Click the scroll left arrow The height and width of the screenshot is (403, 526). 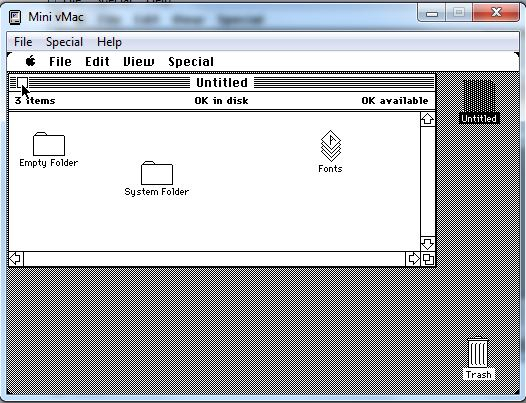pos(16,259)
